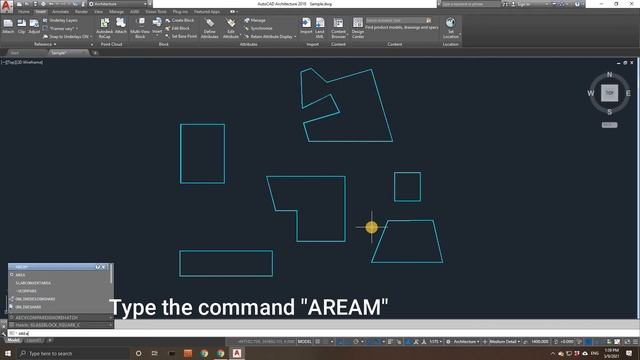
Task: Click the customization menu icon in status bar
Action: [x=635, y=342]
